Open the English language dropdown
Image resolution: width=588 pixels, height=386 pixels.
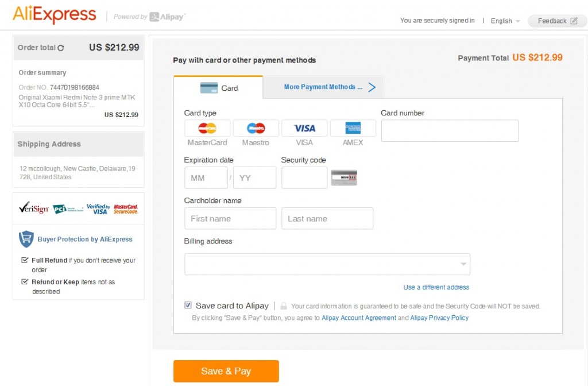[x=505, y=21]
